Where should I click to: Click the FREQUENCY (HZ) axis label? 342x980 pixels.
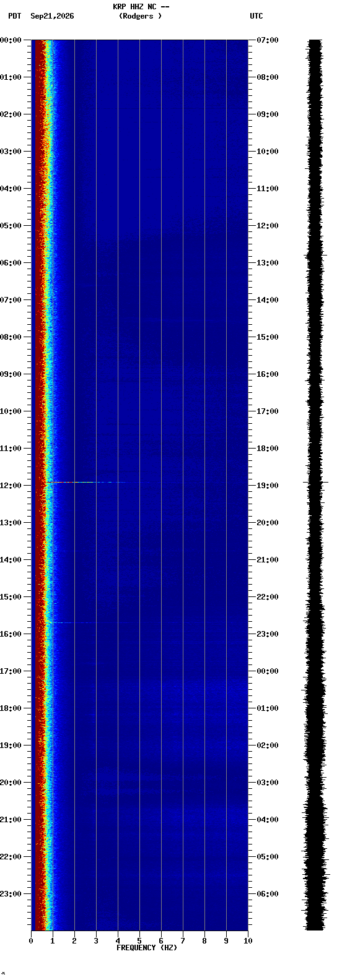147,948
